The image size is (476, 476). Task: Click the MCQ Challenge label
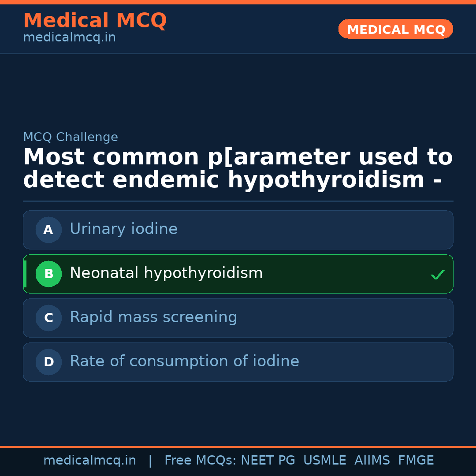click(x=71, y=137)
